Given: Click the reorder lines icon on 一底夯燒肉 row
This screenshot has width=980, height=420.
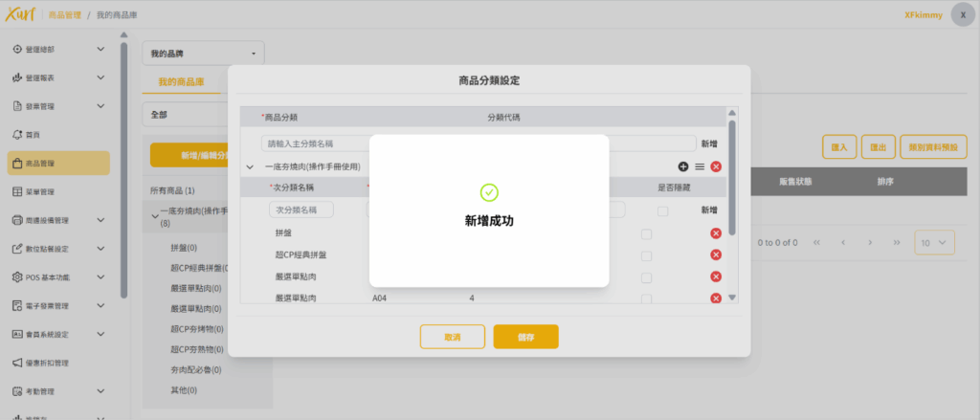Looking at the screenshot, I should tap(700, 166).
